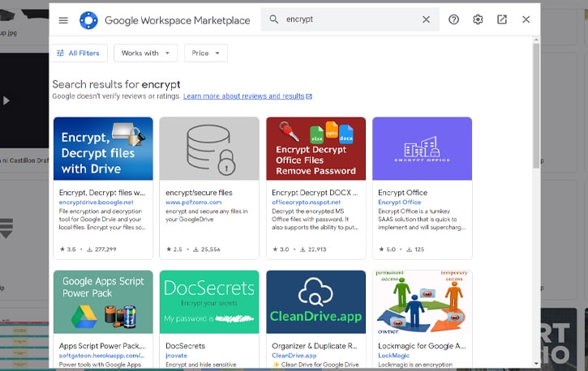
Task: Visit the LockMagic developer link
Action: tap(393, 356)
